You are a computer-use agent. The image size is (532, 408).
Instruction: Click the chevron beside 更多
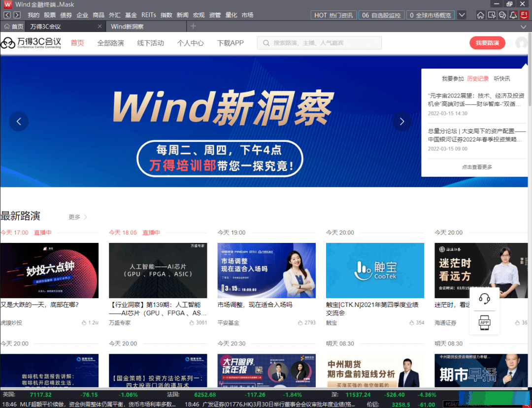[86, 217]
